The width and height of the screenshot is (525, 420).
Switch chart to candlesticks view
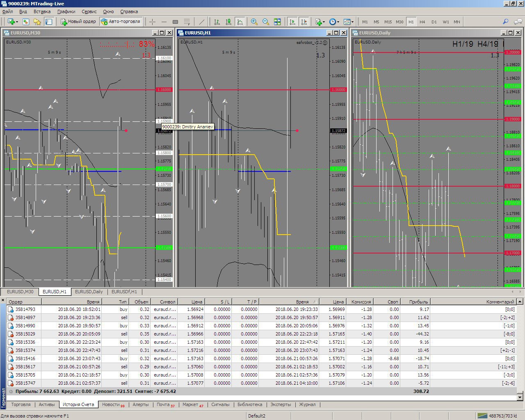(x=228, y=22)
